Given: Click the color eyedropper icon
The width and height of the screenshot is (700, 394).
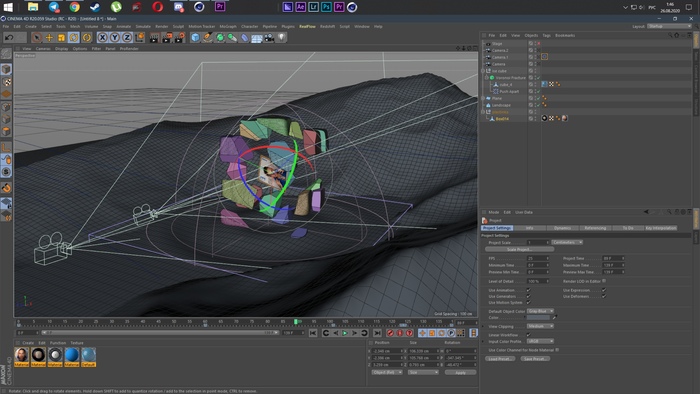Looking at the screenshot, I should pos(554,318).
